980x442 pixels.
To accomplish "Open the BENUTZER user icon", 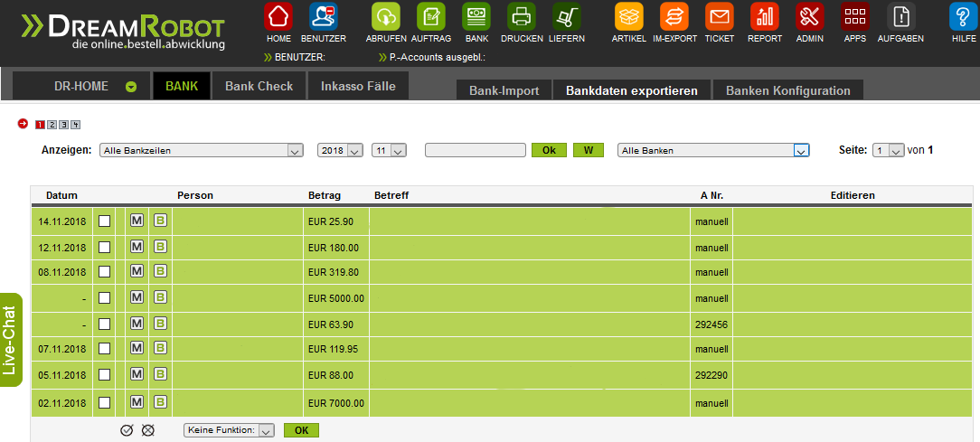I will (x=323, y=17).
